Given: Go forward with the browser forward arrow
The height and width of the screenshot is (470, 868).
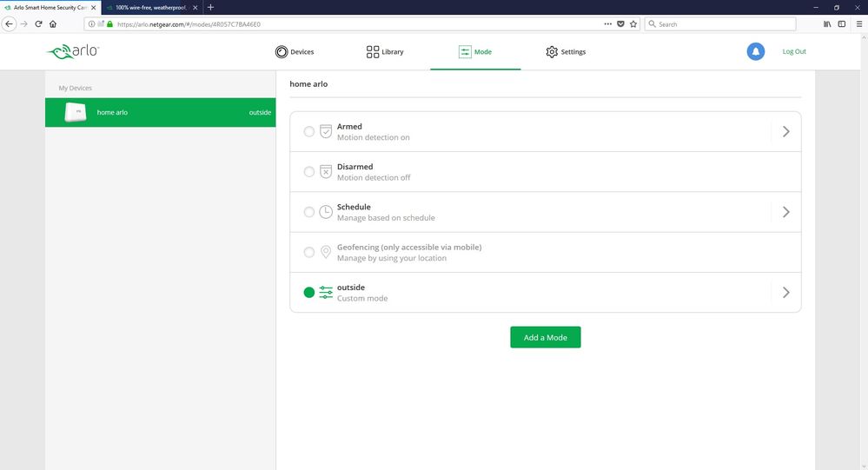Looking at the screenshot, I should (23, 23).
